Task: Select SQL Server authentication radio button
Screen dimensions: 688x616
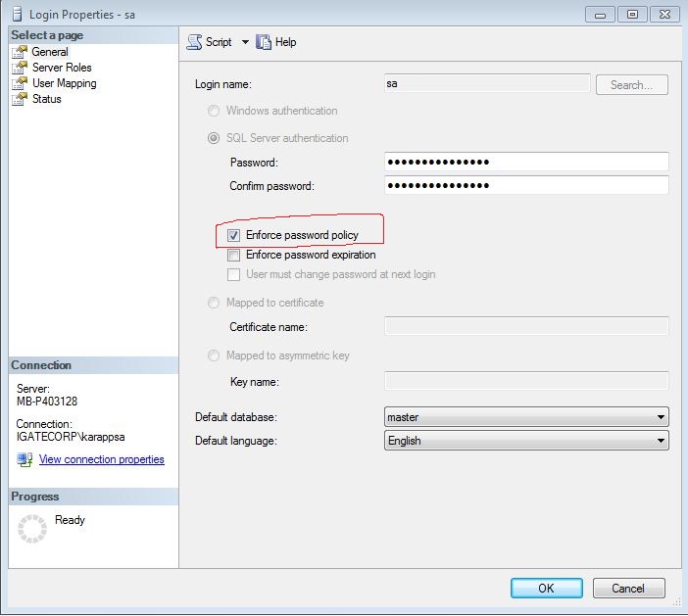Action: [x=214, y=138]
